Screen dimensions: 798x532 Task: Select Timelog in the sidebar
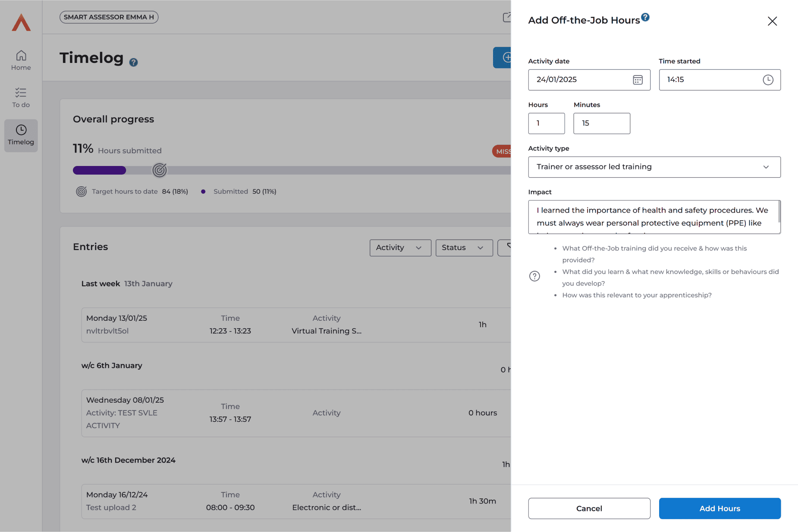click(21, 135)
